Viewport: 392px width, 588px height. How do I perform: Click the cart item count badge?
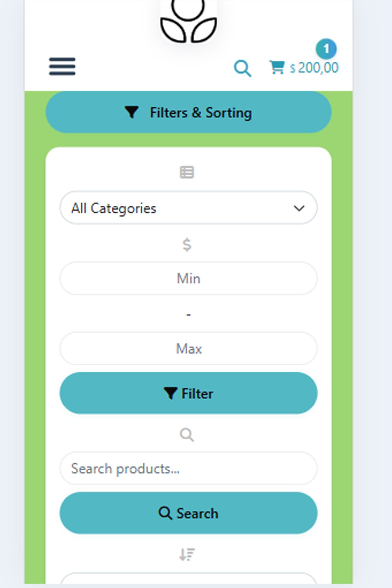pos(326,49)
